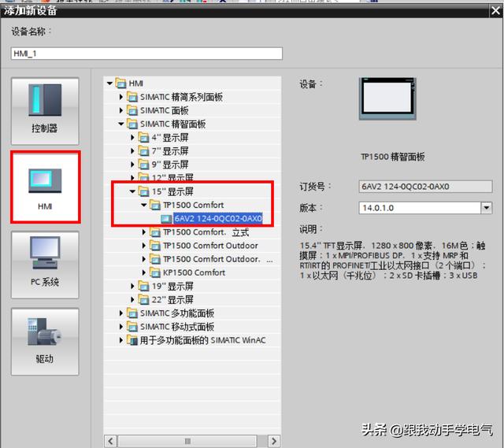The width and height of the screenshot is (504, 448).
Task: Select the TP1500 Comfort Outdoor label
Action: pyautogui.click(x=210, y=246)
